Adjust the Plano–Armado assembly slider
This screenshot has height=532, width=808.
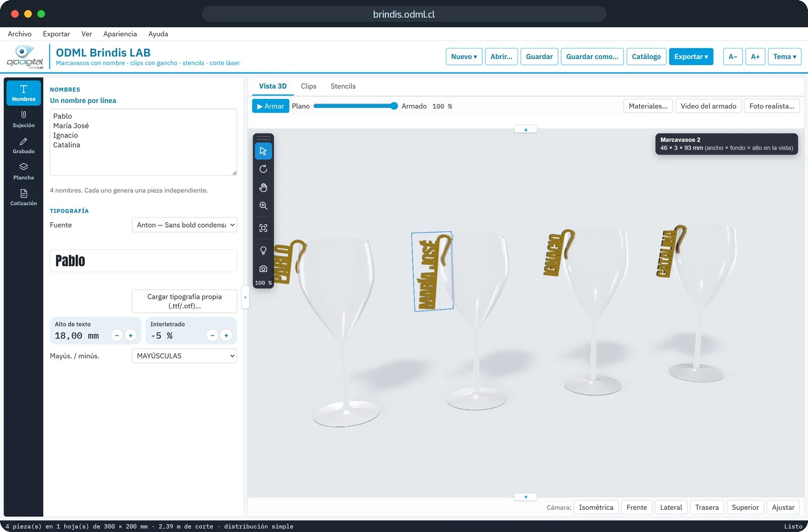(356, 106)
